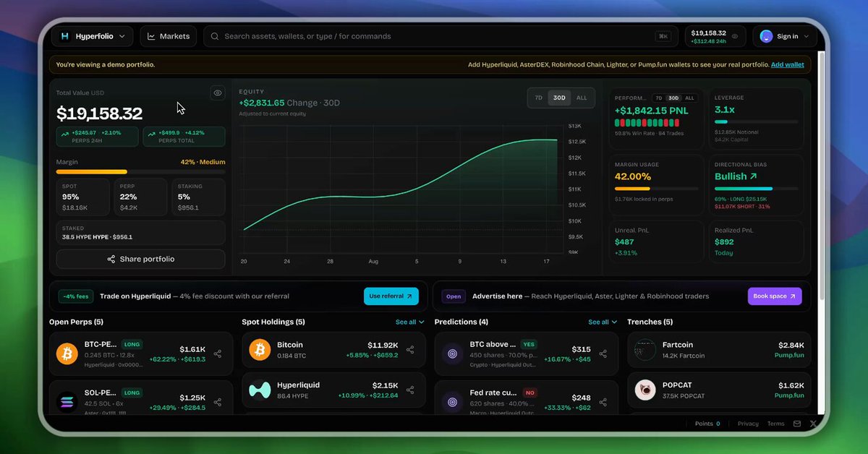
Task: Click the Book space button
Action: pos(775,296)
